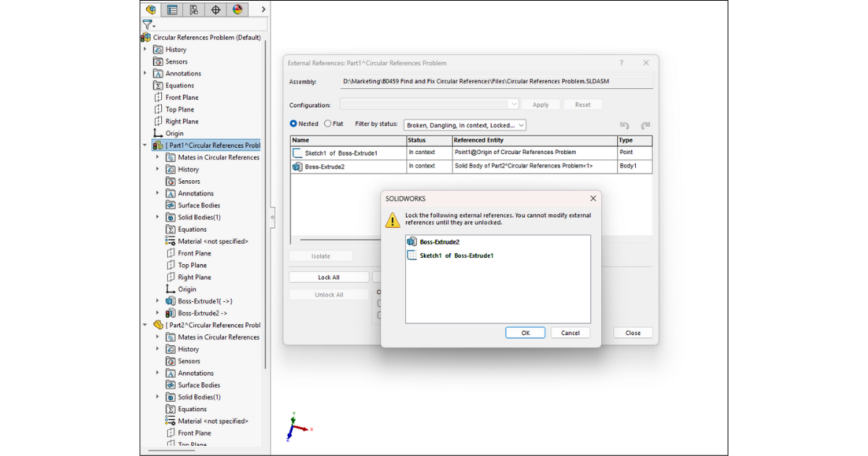The image size is (868, 456).
Task: Open the DisplayManager color sphere tab
Action: (237, 9)
